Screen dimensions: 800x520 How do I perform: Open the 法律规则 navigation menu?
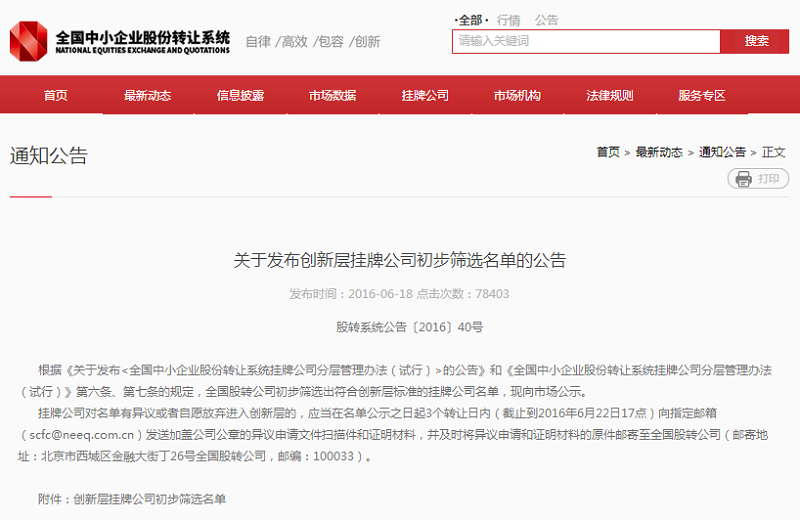(609, 96)
